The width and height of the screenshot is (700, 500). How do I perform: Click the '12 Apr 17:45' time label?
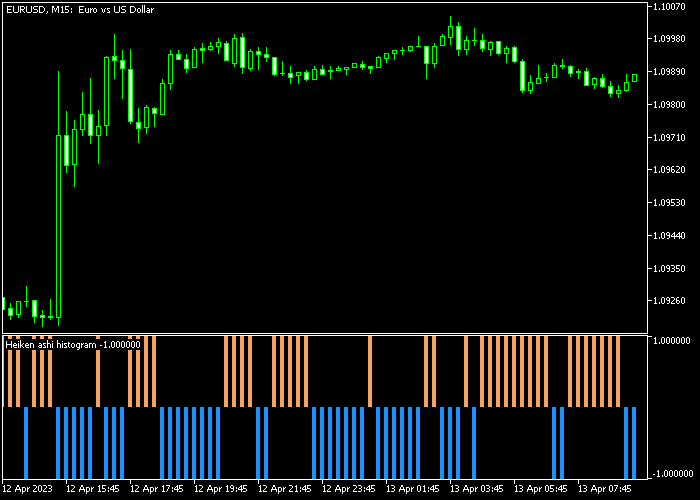click(x=157, y=488)
